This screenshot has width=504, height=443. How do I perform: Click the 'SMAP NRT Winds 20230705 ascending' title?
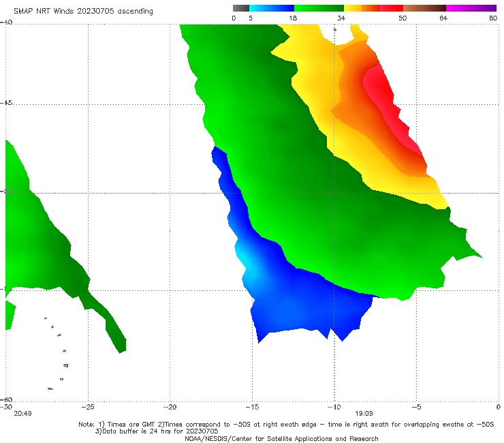(x=83, y=11)
